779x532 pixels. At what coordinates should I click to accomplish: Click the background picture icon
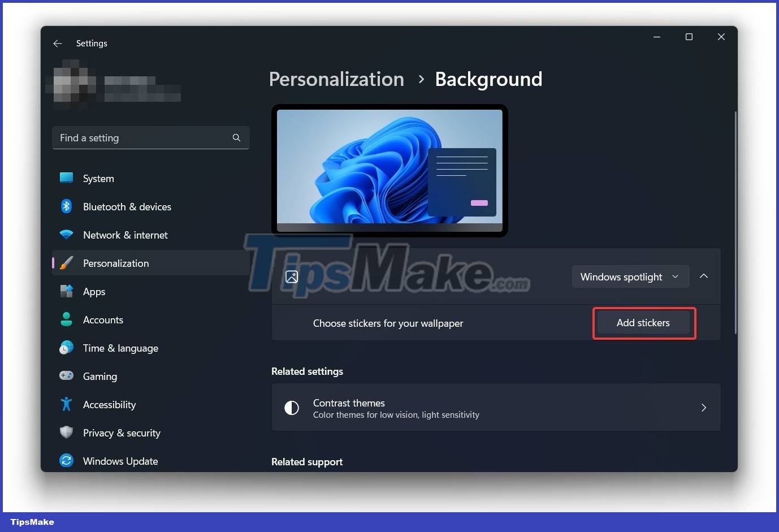[292, 276]
